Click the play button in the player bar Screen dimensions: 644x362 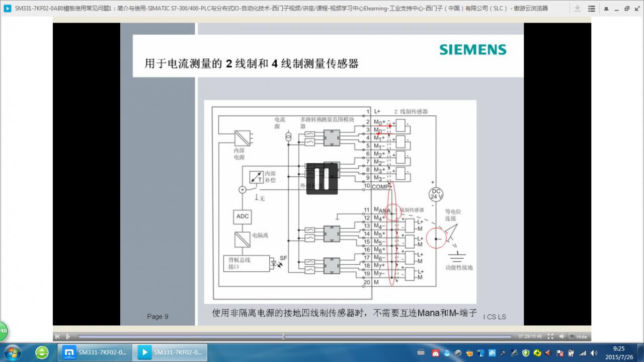pyautogui.click(x=68, y=336)
